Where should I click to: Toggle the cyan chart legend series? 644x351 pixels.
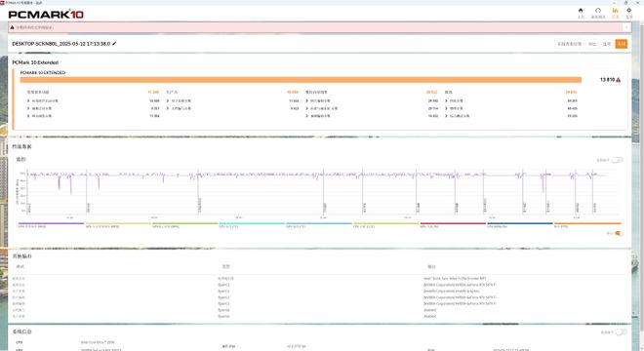click(252, 225)
